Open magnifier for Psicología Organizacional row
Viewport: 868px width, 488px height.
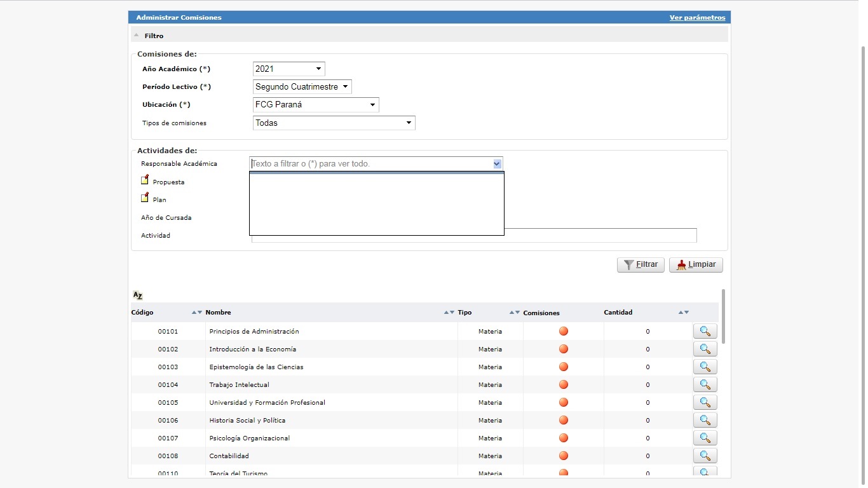click(704, 438)
